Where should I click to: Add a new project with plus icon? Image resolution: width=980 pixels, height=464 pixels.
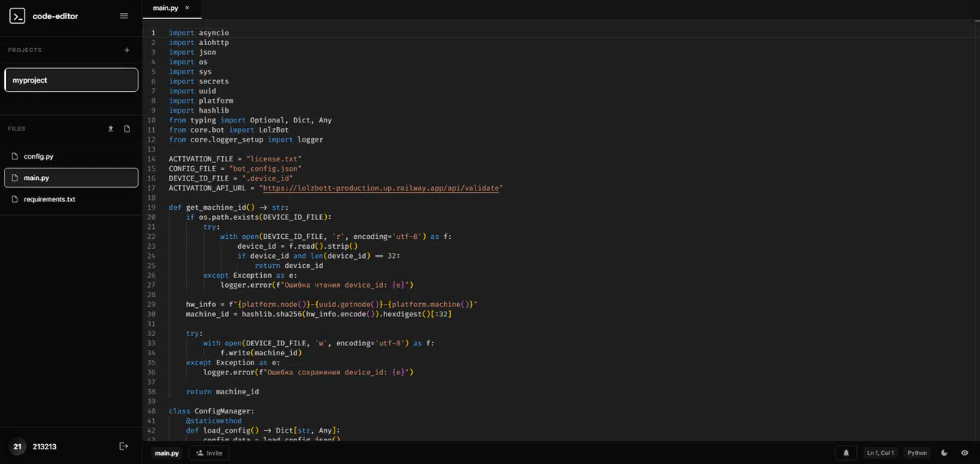click(x=127, y=51)
